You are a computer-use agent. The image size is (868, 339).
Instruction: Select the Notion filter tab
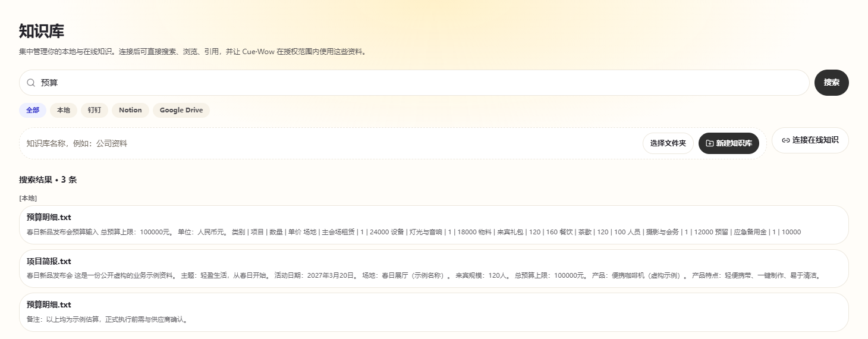click(130, 110)
